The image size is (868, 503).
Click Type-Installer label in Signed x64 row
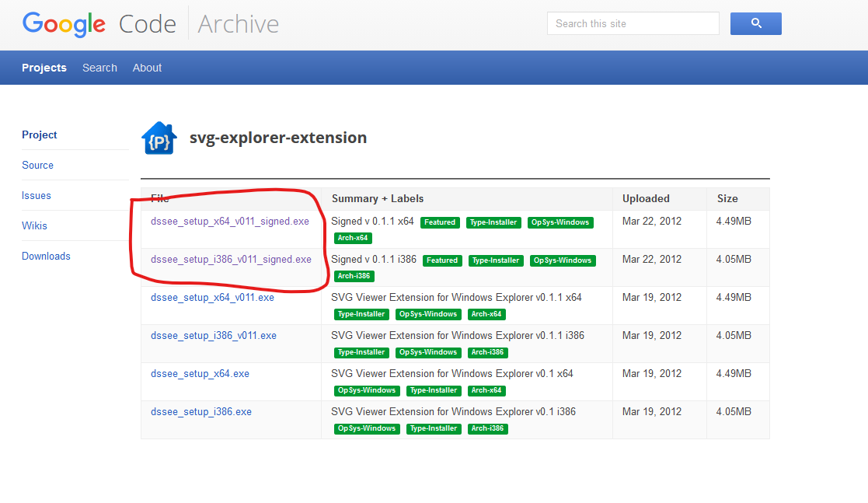pos(493,222)
